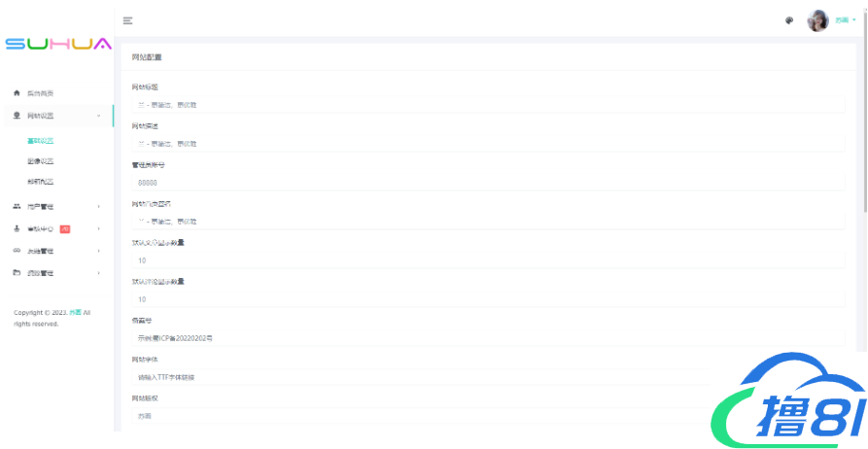Open the palette theme icon in header
Screen dimensions: 868x449
(789, 20)
